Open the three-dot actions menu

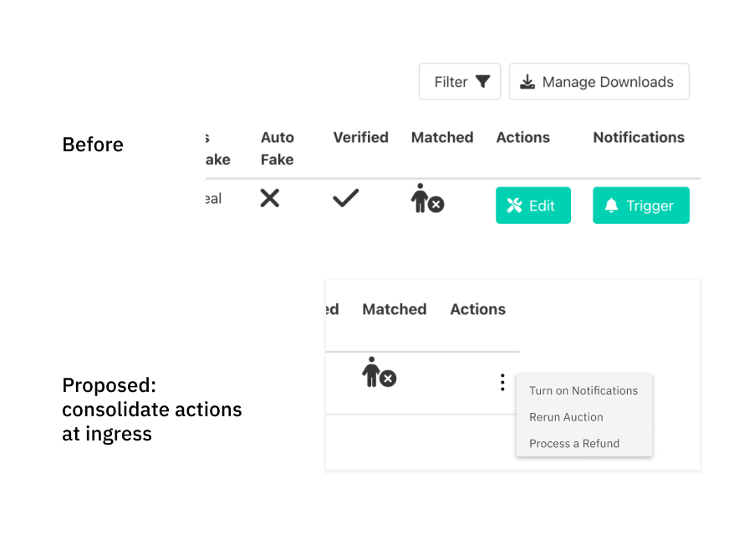[x=502, y=383]
